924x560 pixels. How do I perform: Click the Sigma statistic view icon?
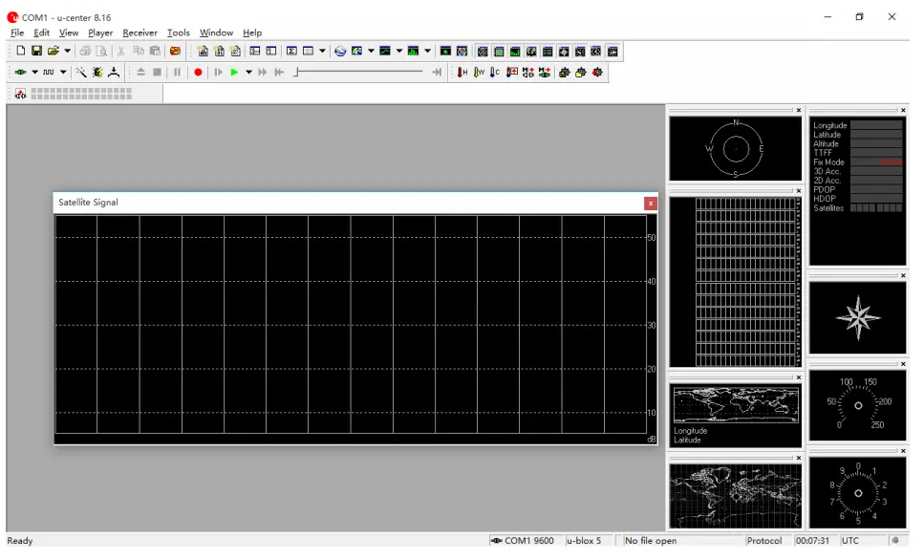[x=291, y=52]
